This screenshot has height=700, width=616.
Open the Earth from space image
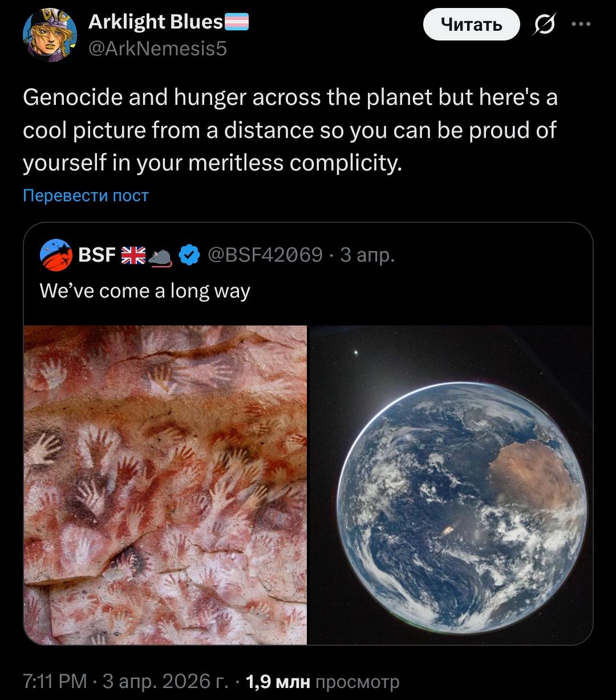tap(449, 485)
